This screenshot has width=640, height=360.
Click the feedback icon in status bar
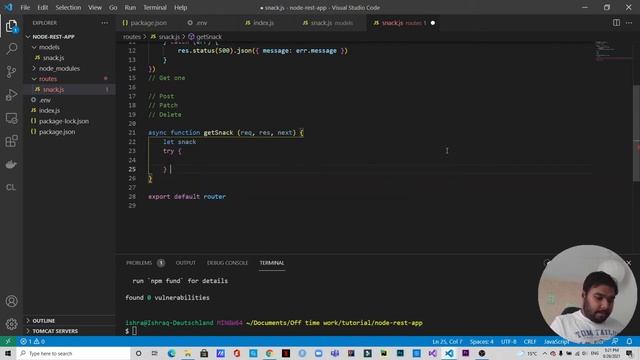[x=615, y=341]
